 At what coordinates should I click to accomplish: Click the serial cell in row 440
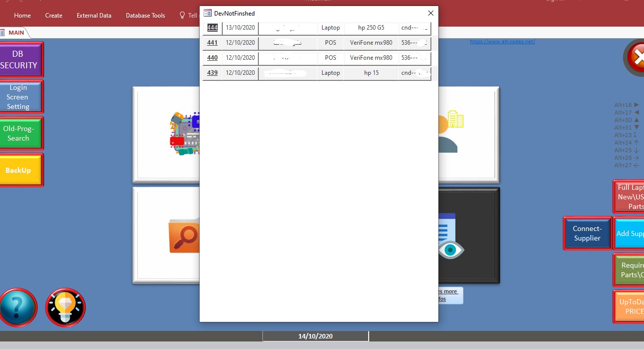(415, 58)
